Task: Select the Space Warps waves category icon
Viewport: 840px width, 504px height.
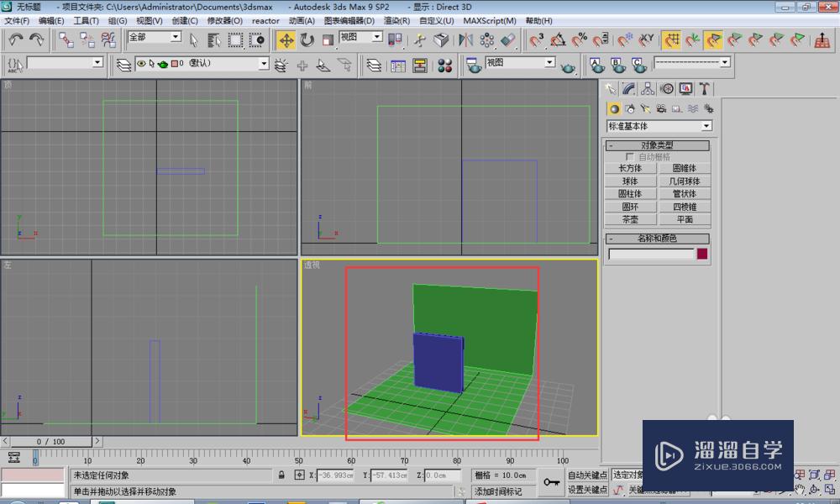Action: tap(693, 109)
